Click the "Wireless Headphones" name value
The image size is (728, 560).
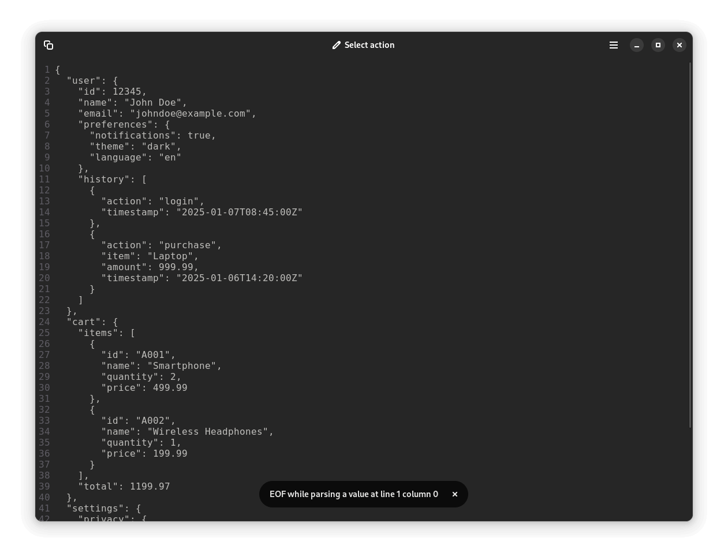coord(210,432)
